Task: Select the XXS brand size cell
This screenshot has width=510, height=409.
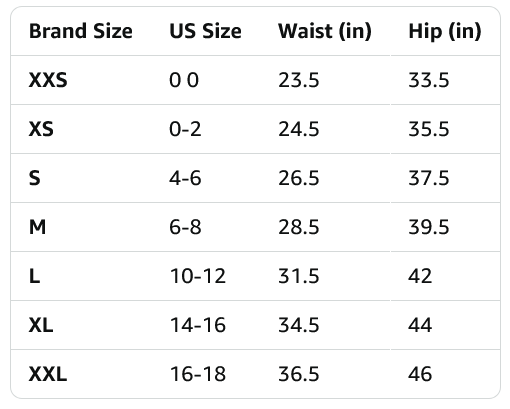Action: point(48,80)
